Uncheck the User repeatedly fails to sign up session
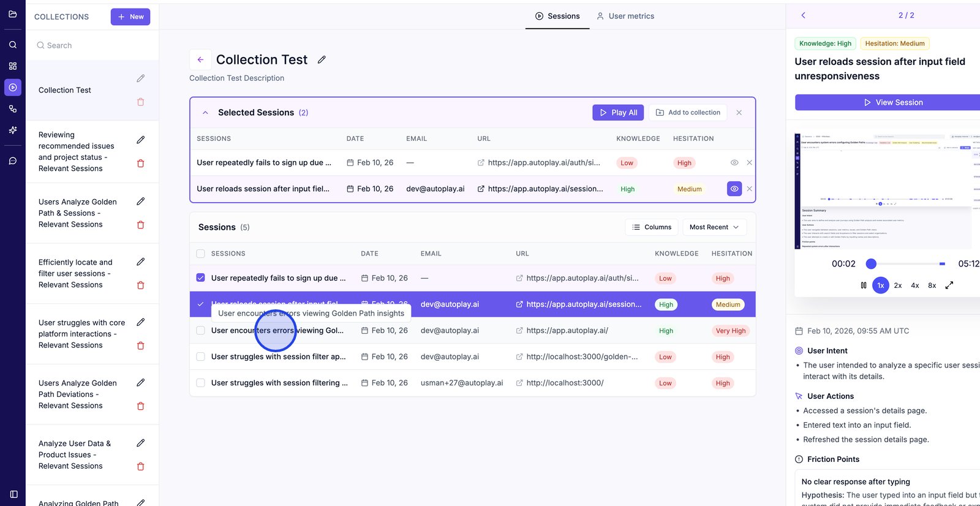Screen dimensions: 980x506 click(200, 278)
